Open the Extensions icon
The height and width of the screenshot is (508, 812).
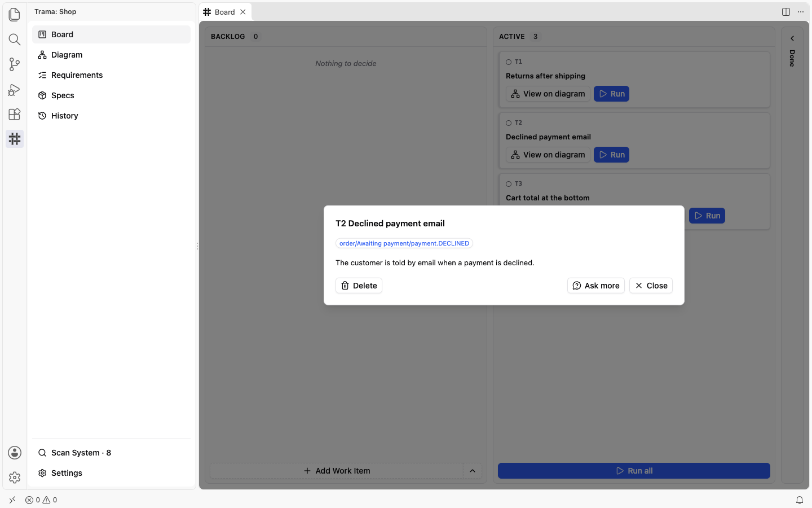[15, 114]
